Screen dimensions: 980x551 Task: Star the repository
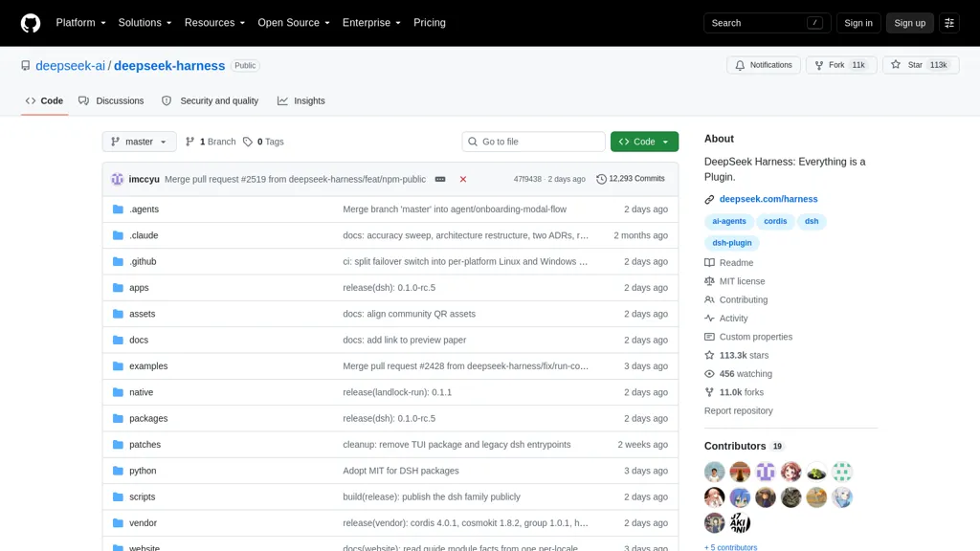point(921,65)
